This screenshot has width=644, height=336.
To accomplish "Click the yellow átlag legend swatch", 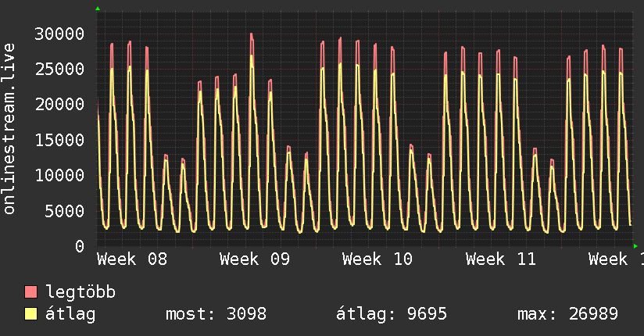I will 30,314.
